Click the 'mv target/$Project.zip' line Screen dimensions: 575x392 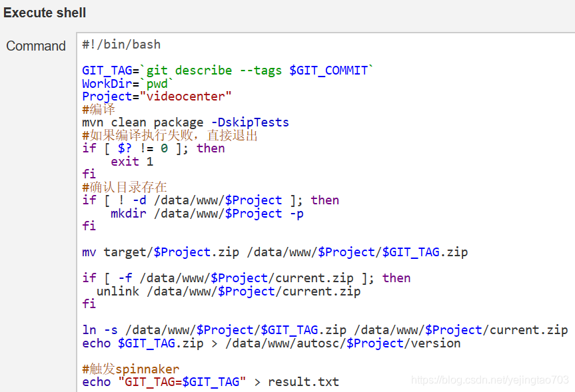click(x=275, y=252)
